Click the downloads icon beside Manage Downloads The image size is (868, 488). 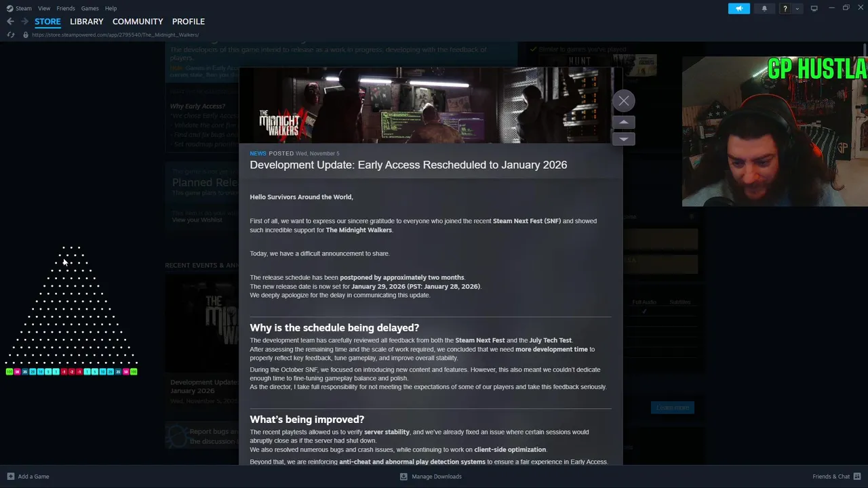(403, 476)
